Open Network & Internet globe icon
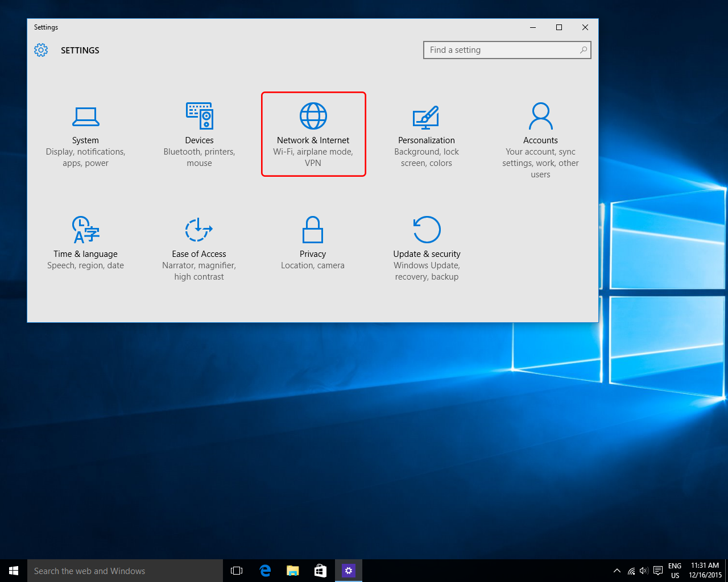The image size is (728, 582). tap(313, 116)
